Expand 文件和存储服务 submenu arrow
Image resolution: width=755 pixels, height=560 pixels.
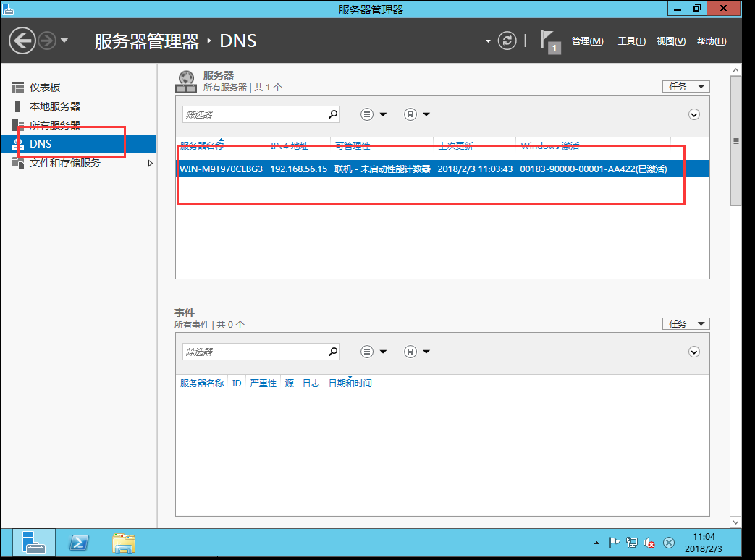click(151, 163)
